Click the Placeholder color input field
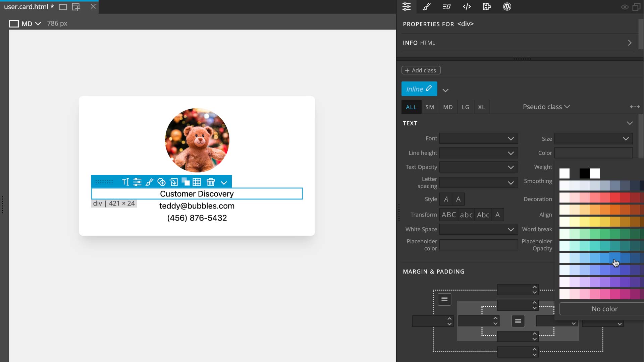Screen dimensions: 644x362 coord(478,245)
